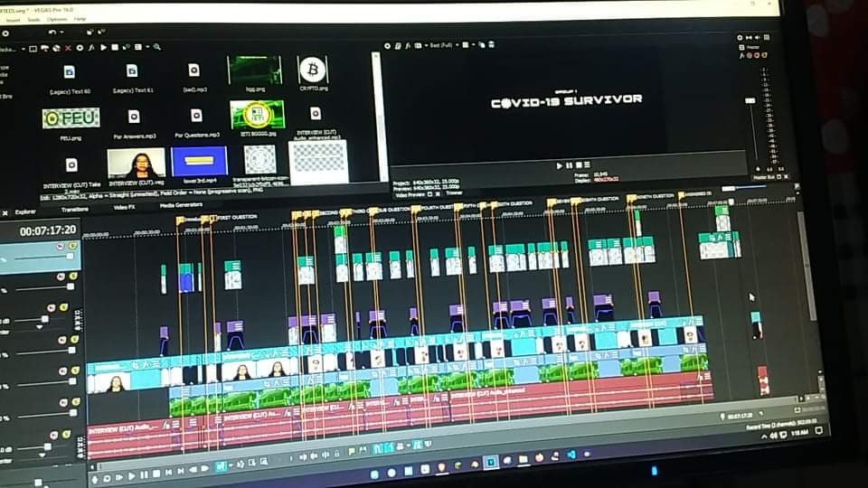Select CRYPTO.png bitcoin thumbnail in Project Media
The width and height of the screenshot is (868, 488).
click(x=312, y=70)
